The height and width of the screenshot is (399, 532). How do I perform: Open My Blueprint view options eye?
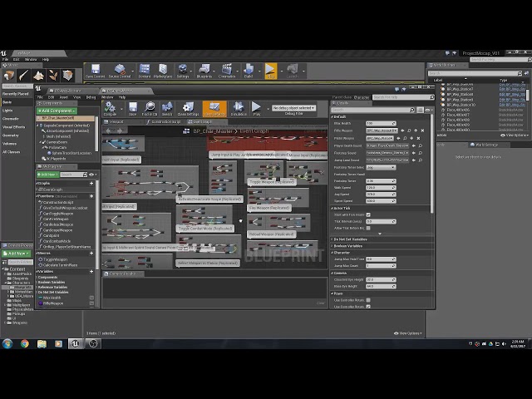92,175
